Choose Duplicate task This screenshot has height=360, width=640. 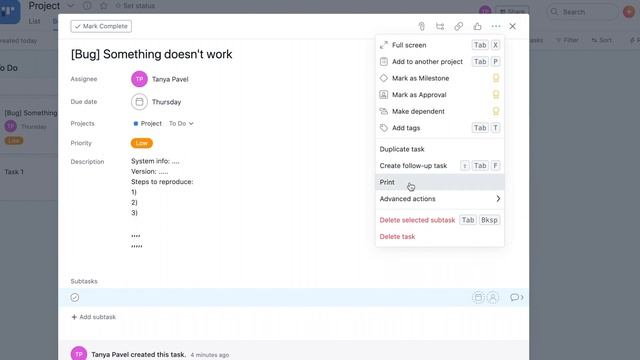coord(440,149)
